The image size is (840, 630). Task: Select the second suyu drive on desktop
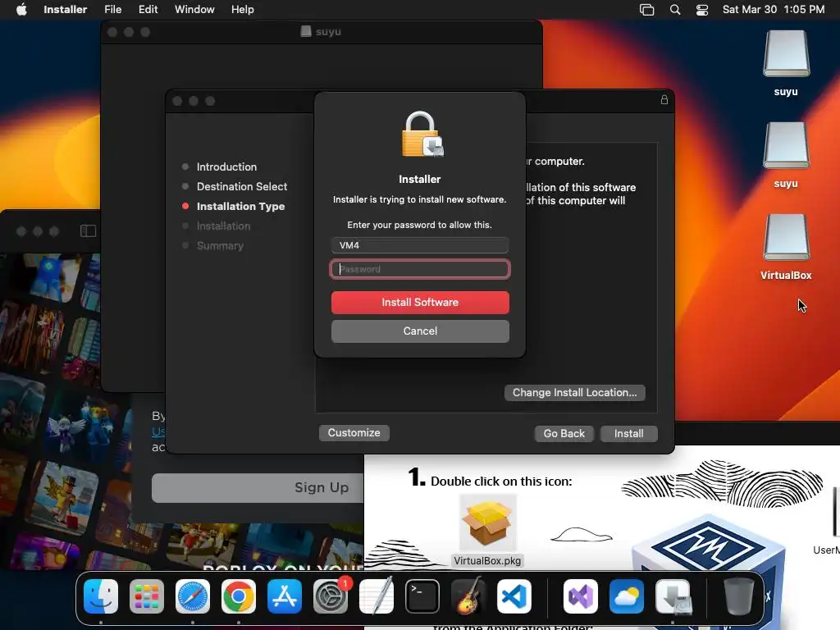(x=786, y=155)
